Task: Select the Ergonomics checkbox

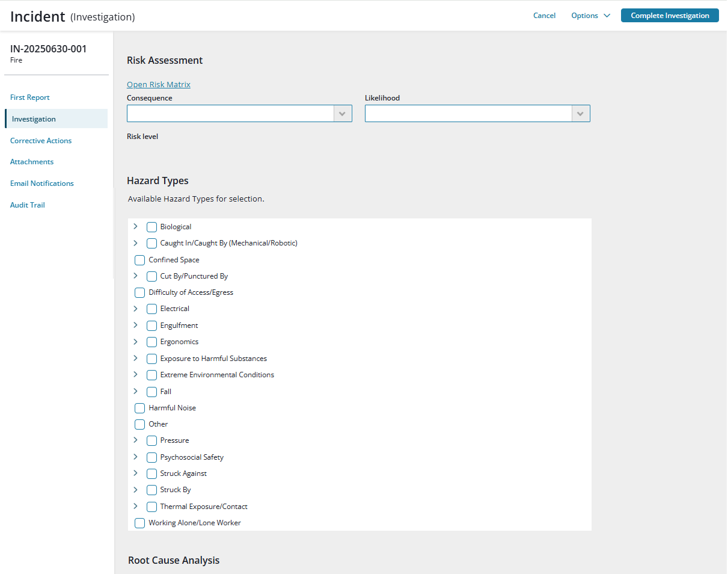Action: tap(152, 342)
